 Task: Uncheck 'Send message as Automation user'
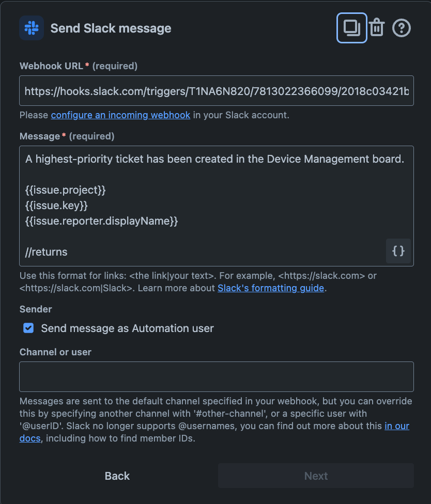[28, 328]
